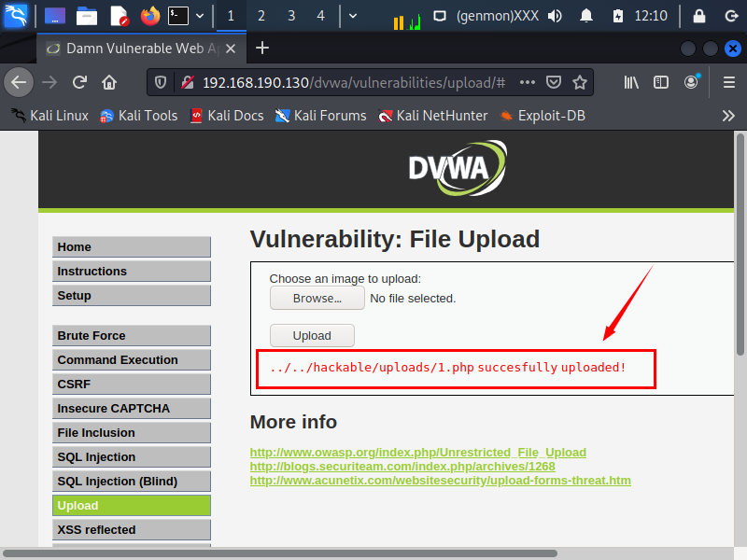This screenshot has width=747, height=560.
Task: Open the Instructions menu item
Action: pos(132,271)
